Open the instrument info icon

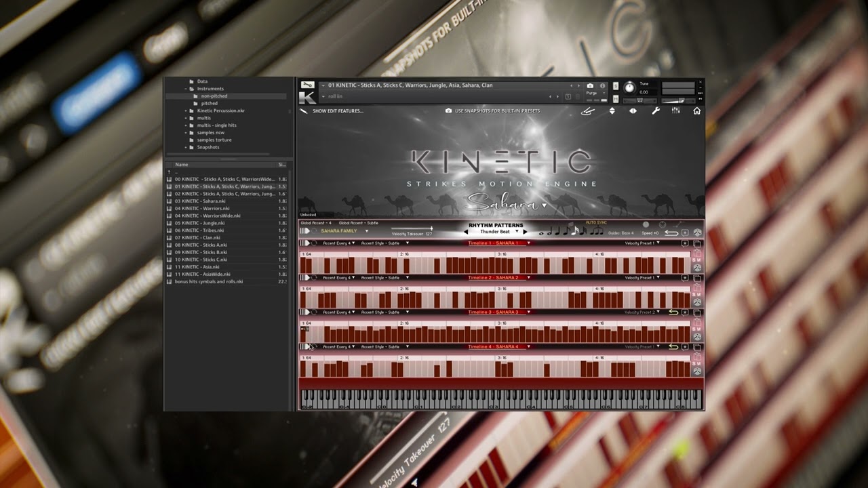click(602, 85)
